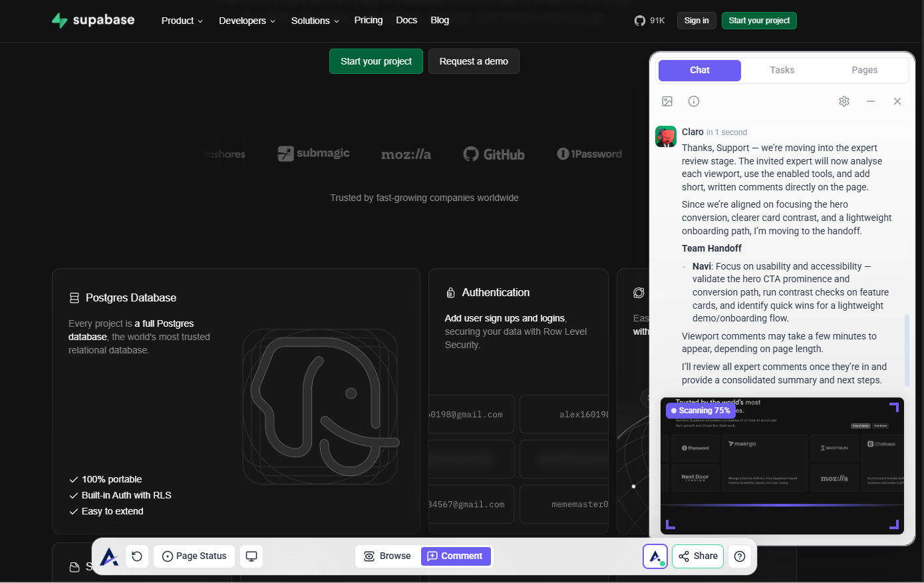
Task: Open Page Status indicator
Action: [194, 556]
